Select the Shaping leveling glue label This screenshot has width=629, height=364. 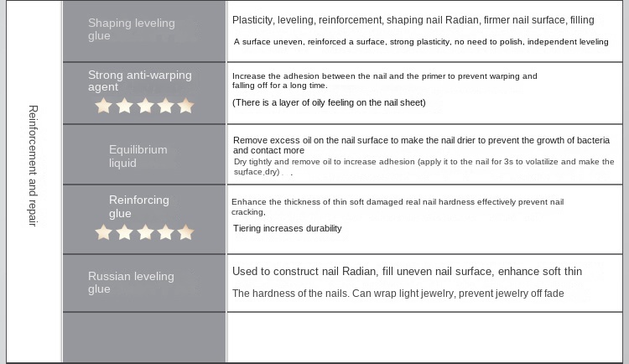(x=131, y=29)
